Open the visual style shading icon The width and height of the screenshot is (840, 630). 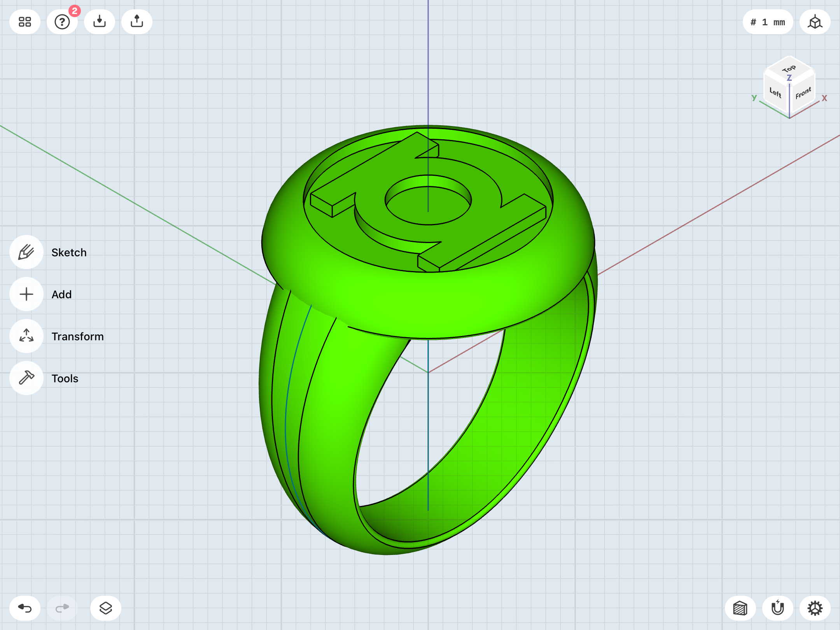click(x=740, y=608)
